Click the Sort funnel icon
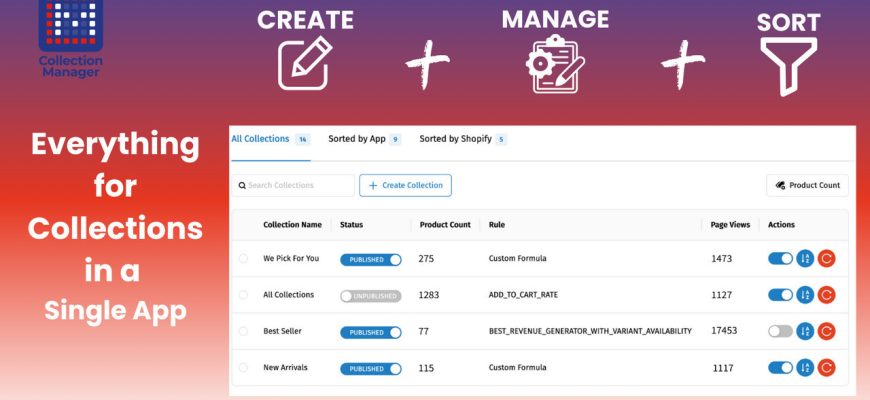Viewport: 870px width, 400px height. click(x=788, y=67)
